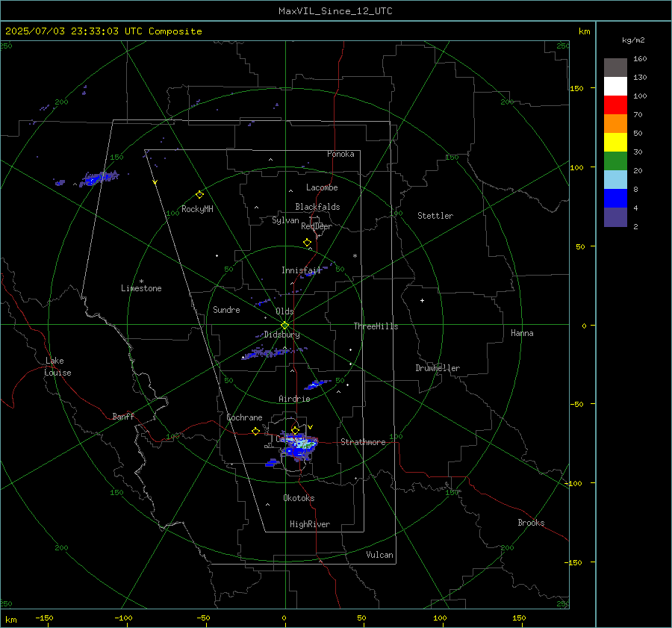Click the Hanna town label
This screenshot has height=628, width=672.
coord(522,333)
